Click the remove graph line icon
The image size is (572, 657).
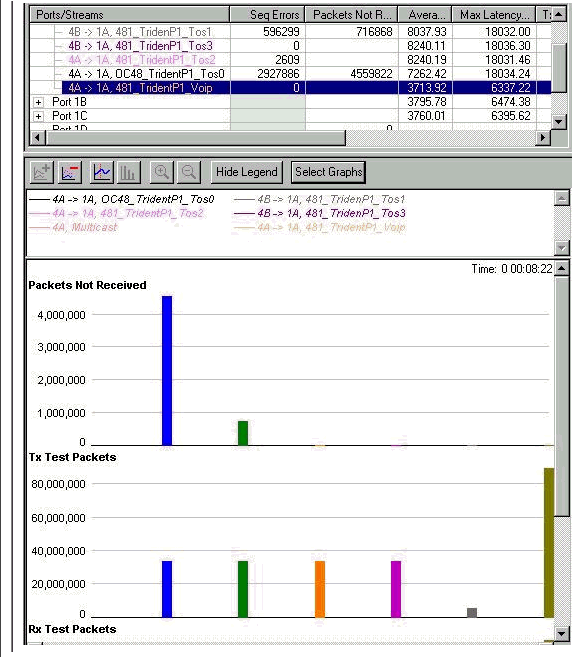70,172
